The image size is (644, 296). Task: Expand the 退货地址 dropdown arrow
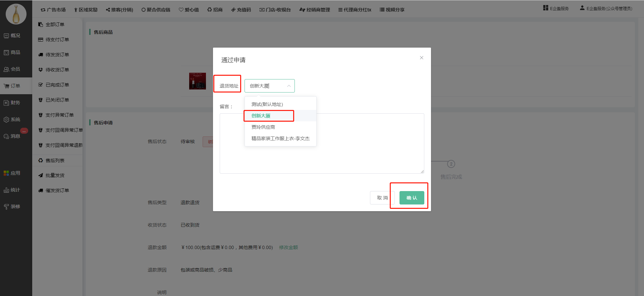tap(288, 86)
